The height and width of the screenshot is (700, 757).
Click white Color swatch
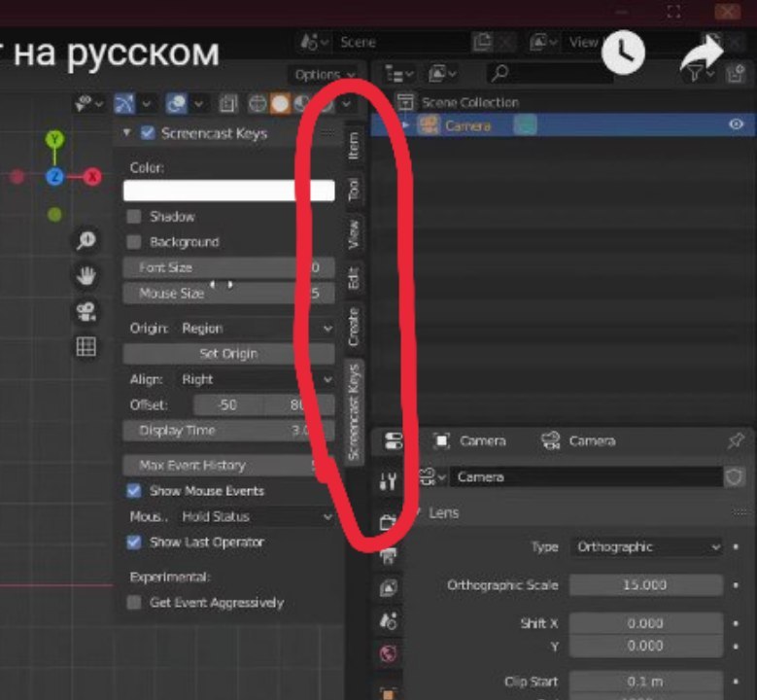(228, 191)
